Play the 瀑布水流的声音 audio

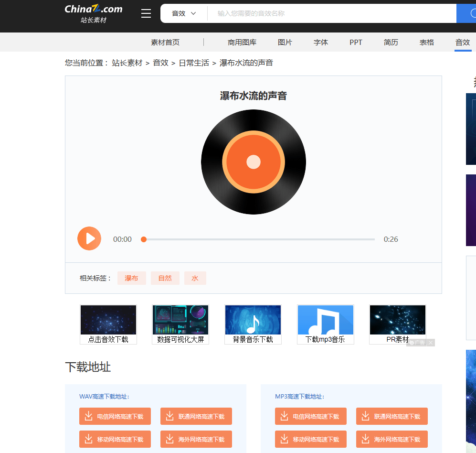pyautogui.click(x=89, y=238)
